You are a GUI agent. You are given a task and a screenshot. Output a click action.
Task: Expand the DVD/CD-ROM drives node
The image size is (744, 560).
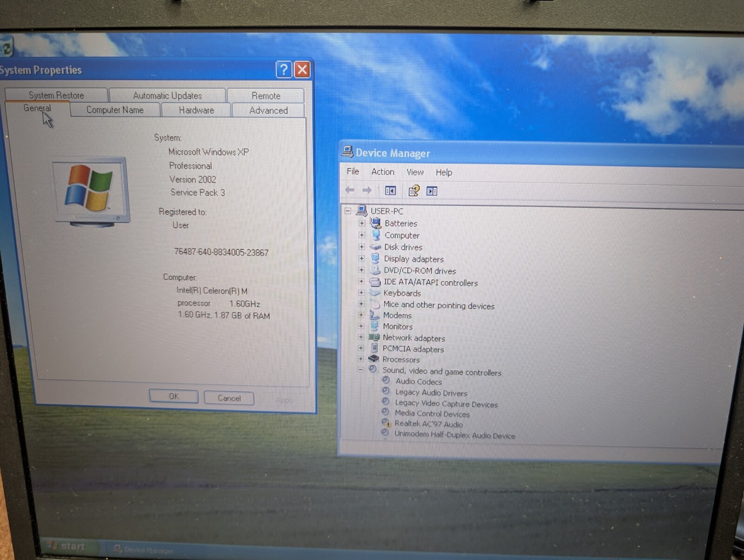(361, 270)
